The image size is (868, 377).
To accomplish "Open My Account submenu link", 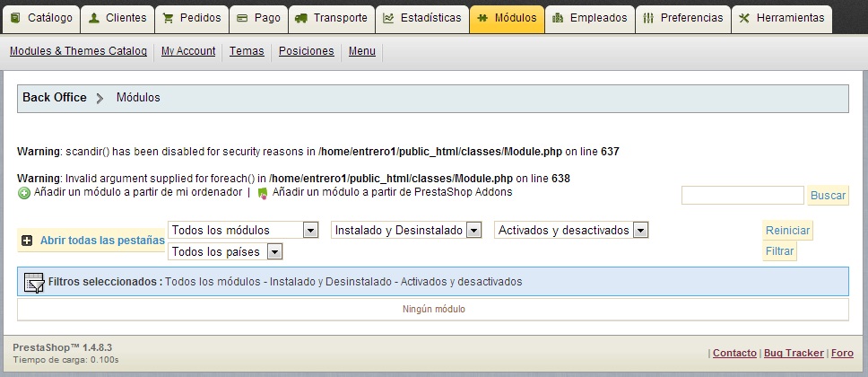I will (x=188, y=51).
